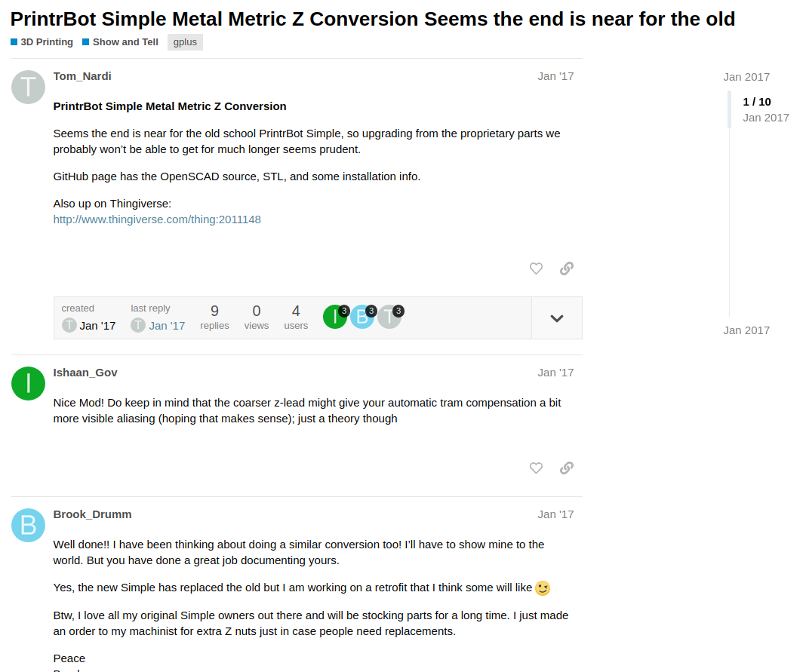Like Ishaan_Gov's reply with heart icon
This screenshot has width=806, height=672.
click(536, 468)
